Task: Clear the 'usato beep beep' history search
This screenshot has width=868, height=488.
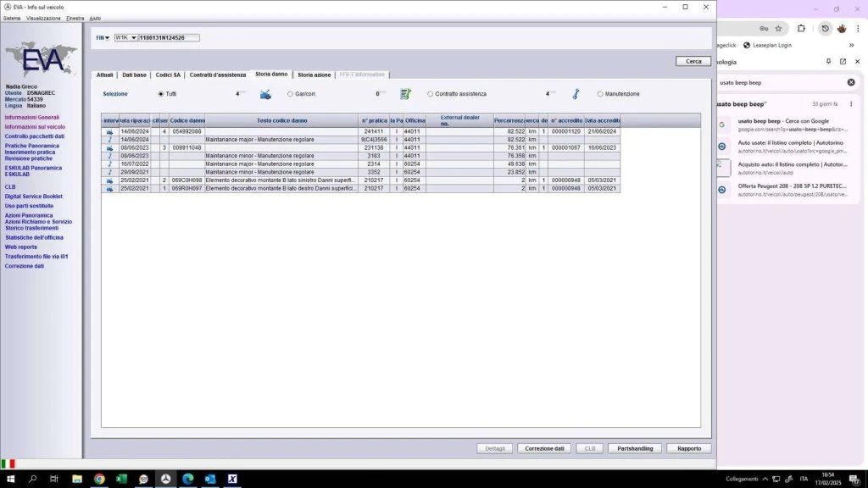Action: (x=851, y=82)
